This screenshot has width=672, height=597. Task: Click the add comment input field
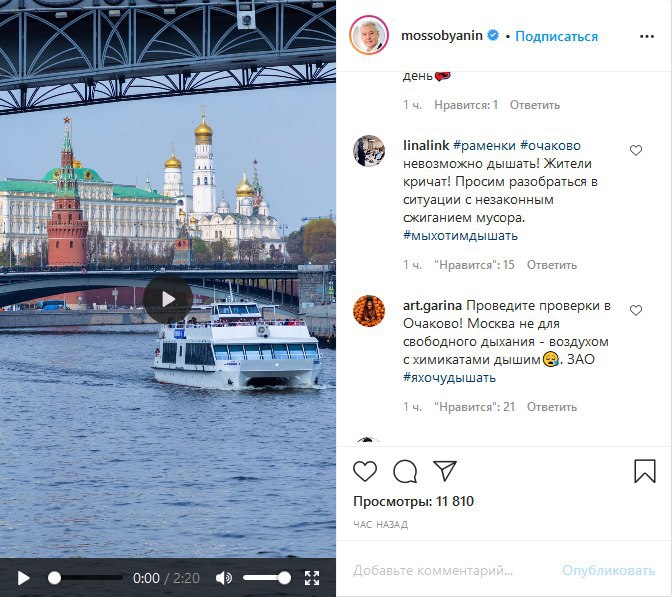coord(450,570)
